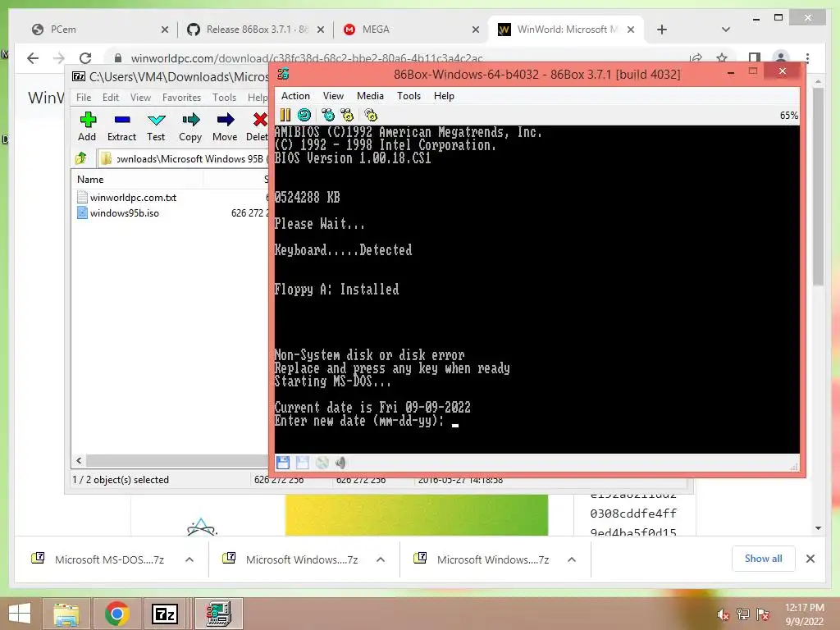Click second floppy drive icon in 86Box status bar
The width and height of the screenshot is (840, 630).
[x=302, y=463]
